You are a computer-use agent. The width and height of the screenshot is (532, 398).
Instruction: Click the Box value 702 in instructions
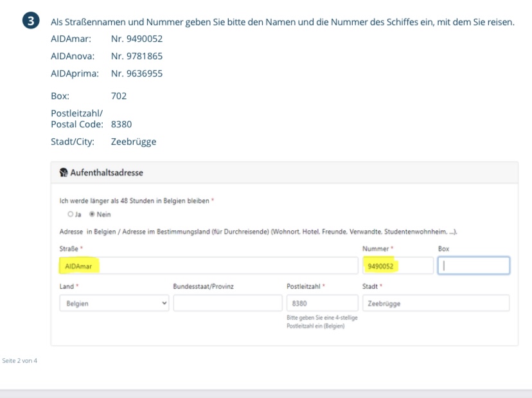[x=119, y=96]
